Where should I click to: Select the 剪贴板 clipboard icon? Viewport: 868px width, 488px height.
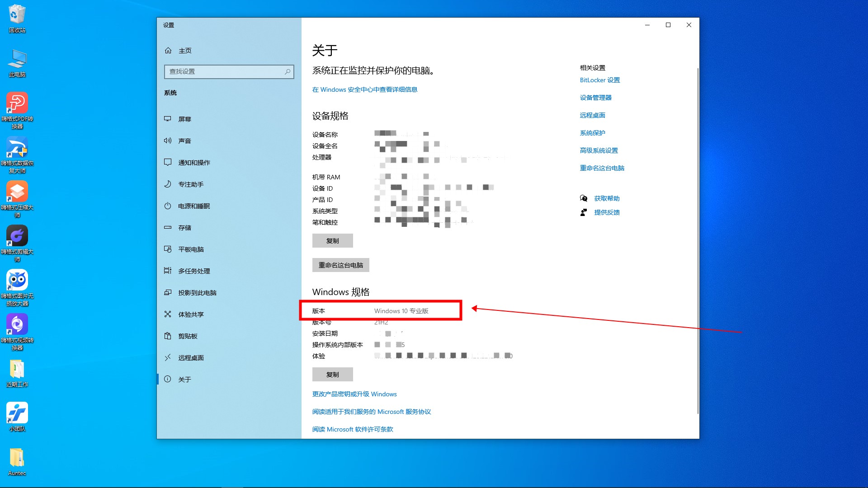168,336
